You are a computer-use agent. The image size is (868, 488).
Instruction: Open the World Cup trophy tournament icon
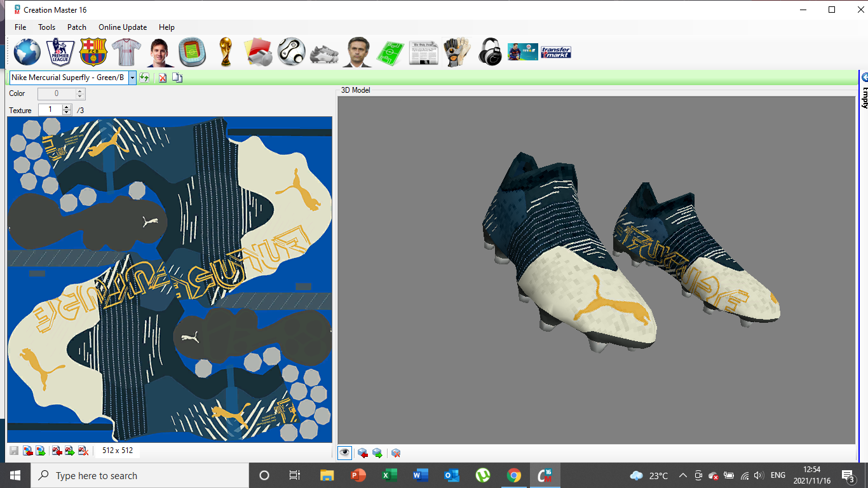pos(225,52)
